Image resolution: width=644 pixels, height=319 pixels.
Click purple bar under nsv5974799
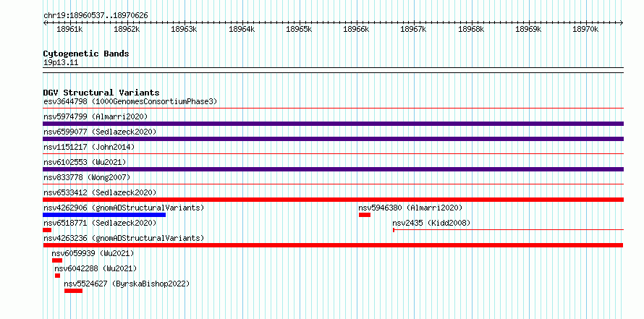333,124
